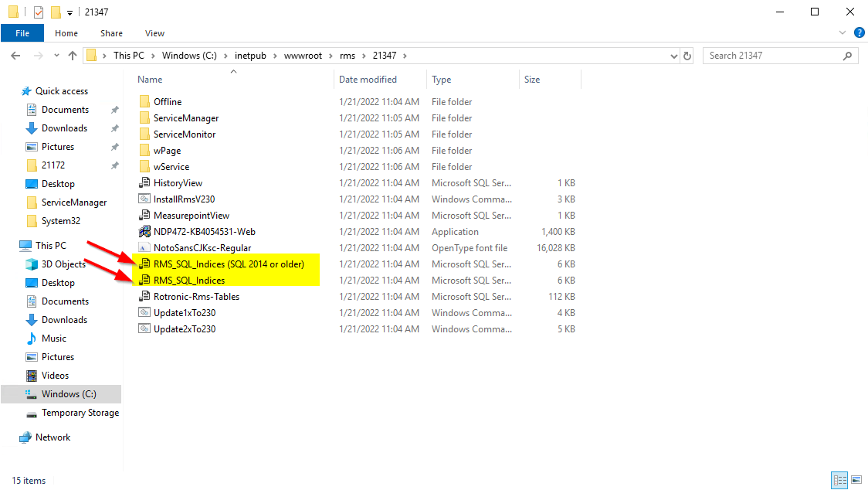Expand the chevron after Windows (C:) breadcrumb
Viewport: 868px width, 490px height.
tap(225, 56)
